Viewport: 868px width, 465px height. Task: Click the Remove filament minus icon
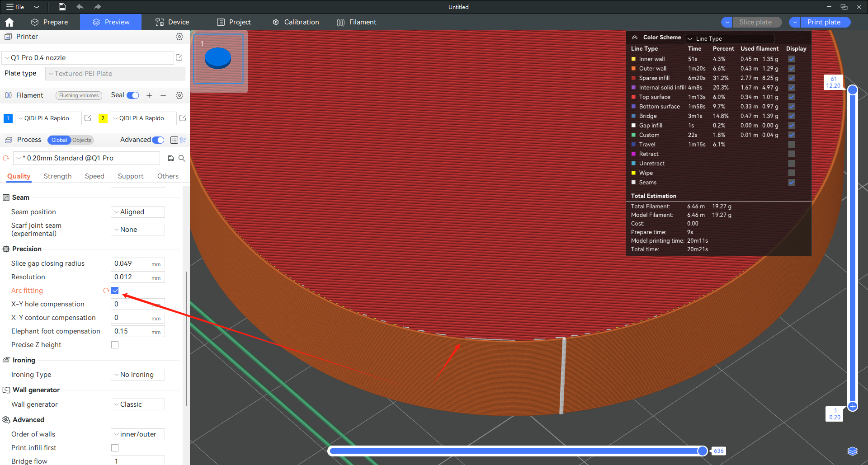(163, 95)
